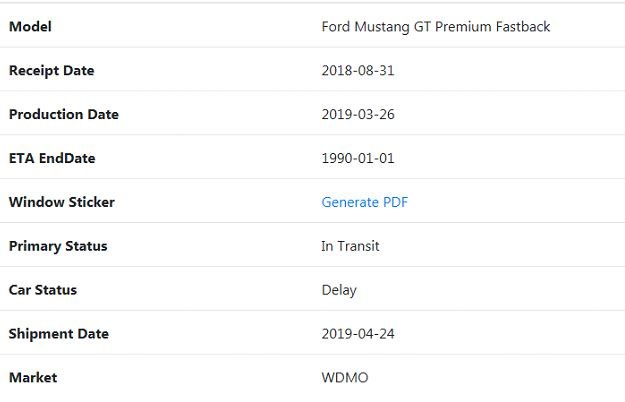Click the word Ford in model value
The height and width of the screenshot is (402, 625).
tap(336, 26)
